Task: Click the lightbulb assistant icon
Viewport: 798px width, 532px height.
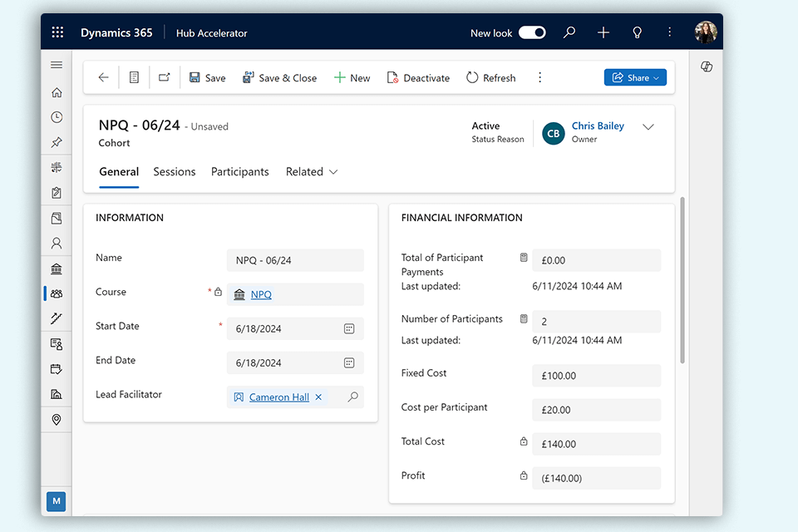Action: click(637, 32)
